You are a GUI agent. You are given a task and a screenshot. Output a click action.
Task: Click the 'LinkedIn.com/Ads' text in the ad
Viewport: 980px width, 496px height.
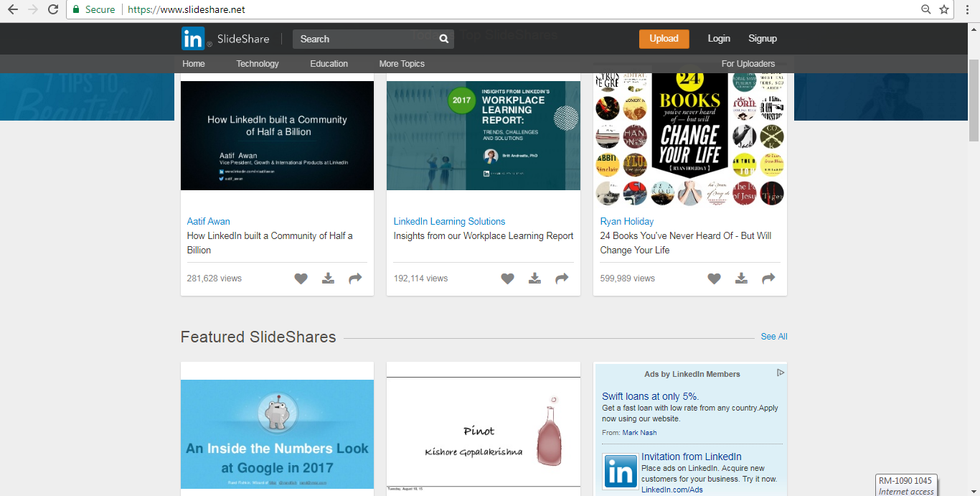coord(672,490)
